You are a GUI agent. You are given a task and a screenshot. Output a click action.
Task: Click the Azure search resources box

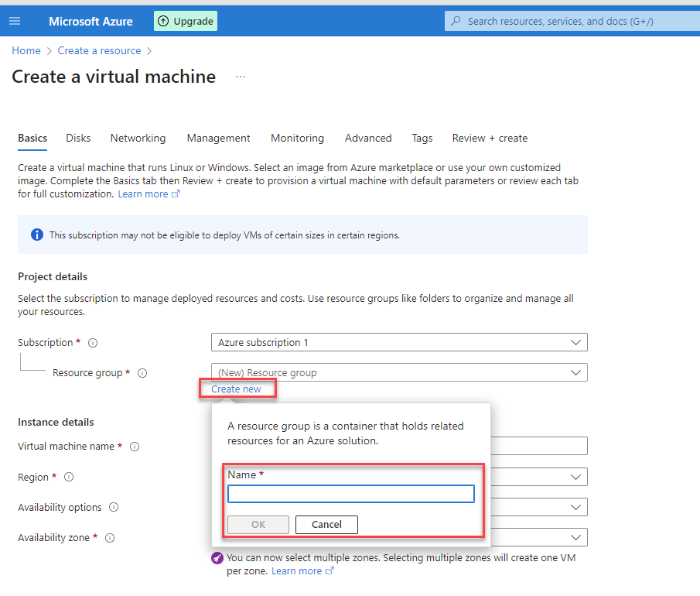tap(571, 21)
